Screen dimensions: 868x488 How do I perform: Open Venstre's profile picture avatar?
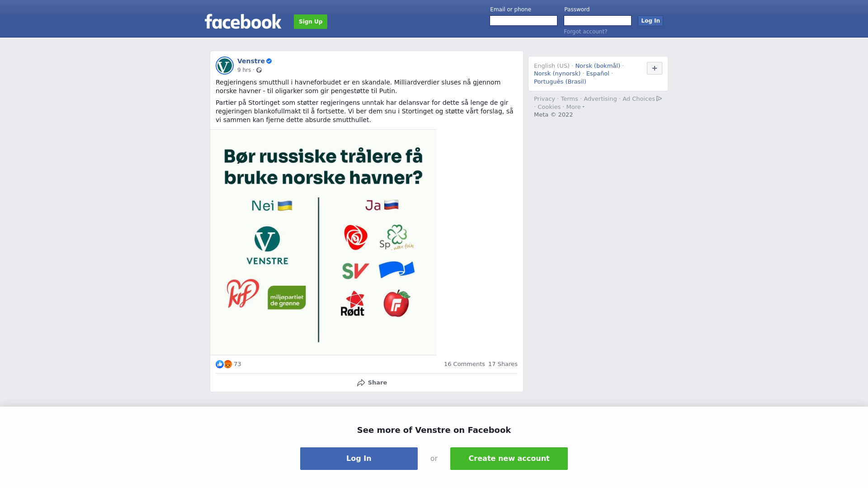[x=225, y=66]
